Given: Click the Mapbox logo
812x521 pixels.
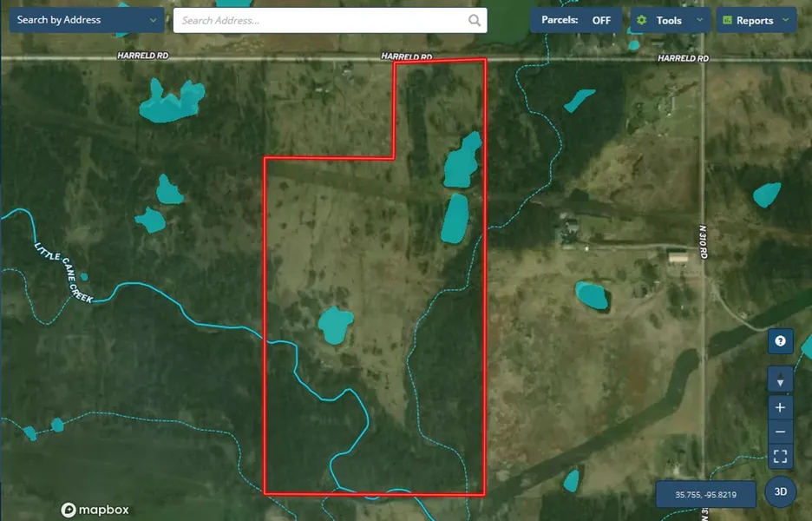Looking at the screenshot, I should pos(95,510).
